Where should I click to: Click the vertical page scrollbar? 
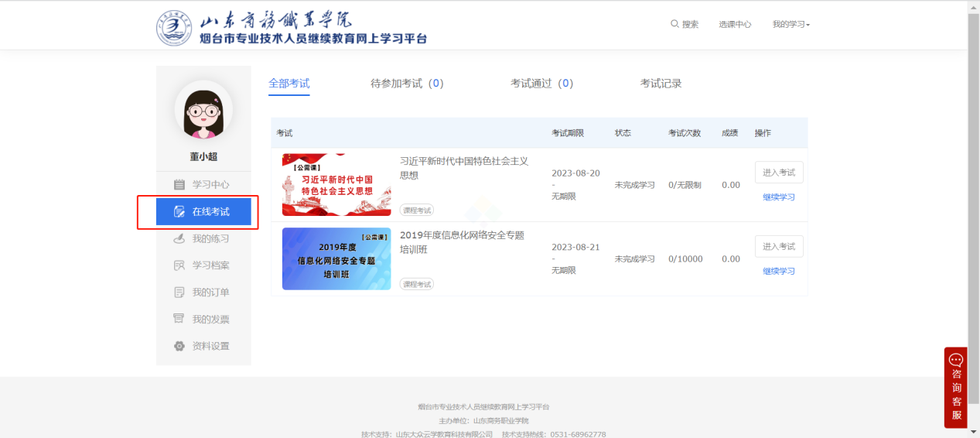[973, 193]
